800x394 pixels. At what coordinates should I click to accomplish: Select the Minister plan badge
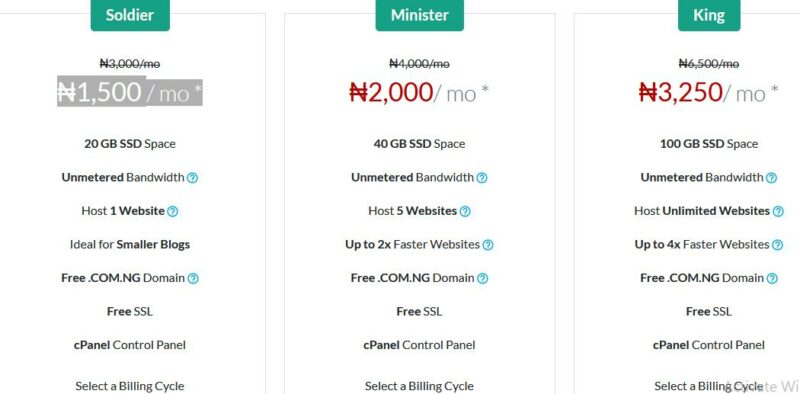click(419, 15)
